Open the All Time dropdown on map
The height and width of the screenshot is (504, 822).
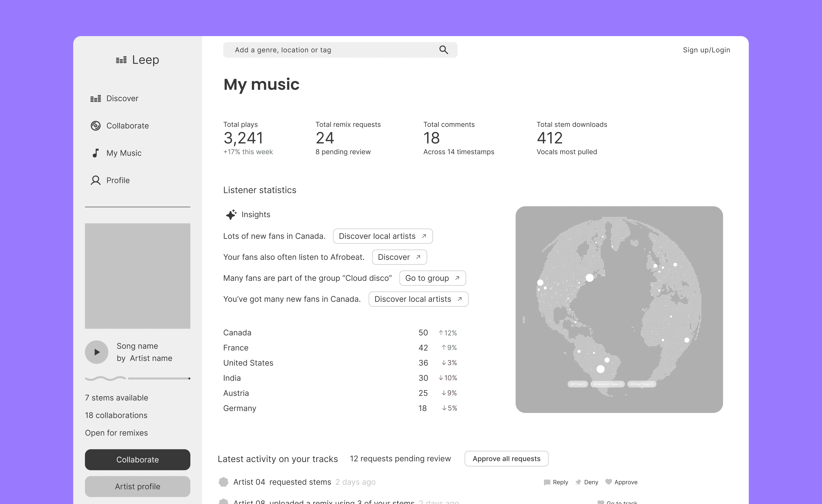click(x=577, y=384)
